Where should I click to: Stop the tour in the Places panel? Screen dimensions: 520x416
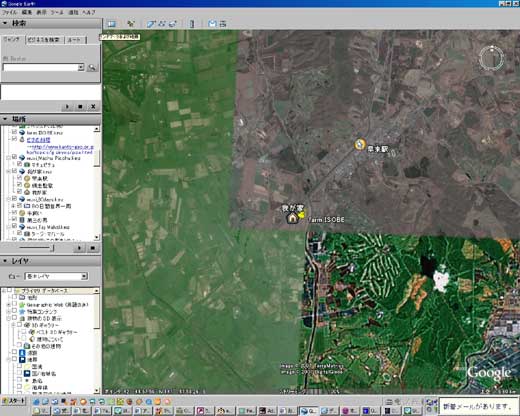[x=93, y=248]
